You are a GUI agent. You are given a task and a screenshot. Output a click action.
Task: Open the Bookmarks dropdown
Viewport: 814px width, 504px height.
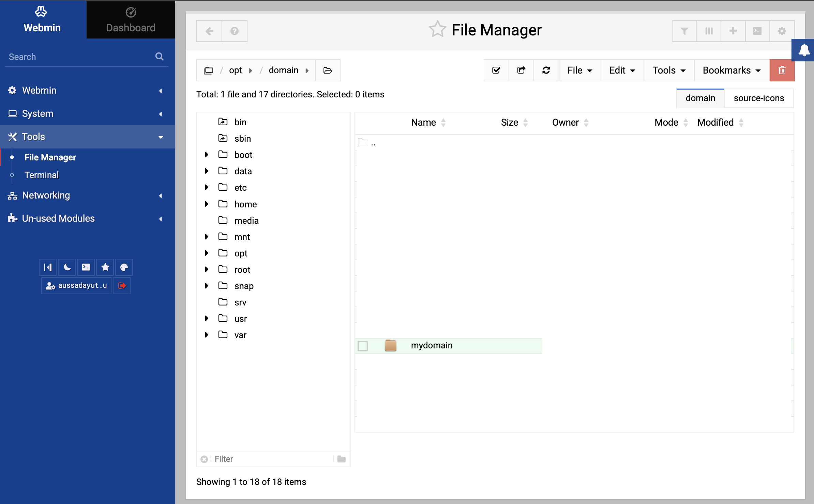pos(732,70)
